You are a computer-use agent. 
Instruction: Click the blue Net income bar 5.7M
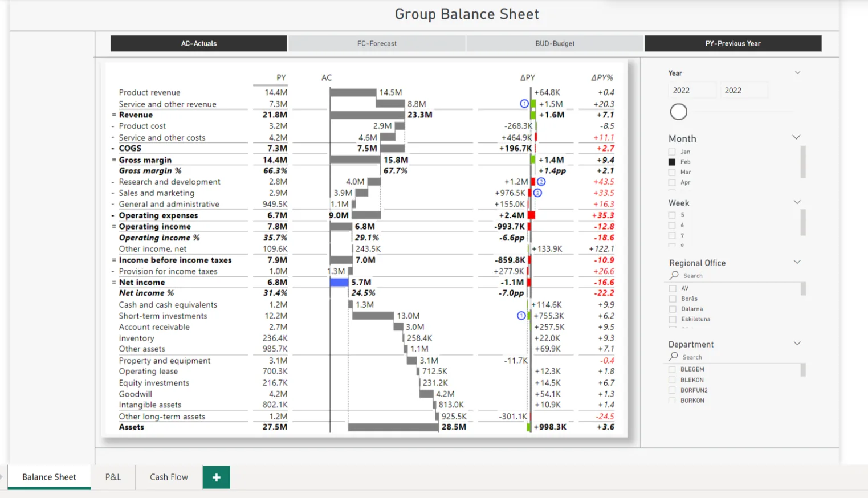(x=339, y=282)
